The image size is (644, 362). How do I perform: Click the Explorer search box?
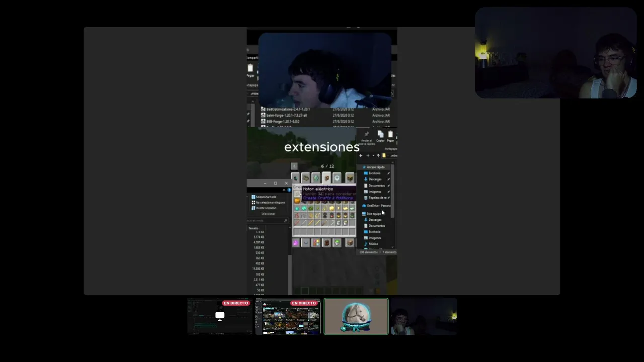point(268,221)
